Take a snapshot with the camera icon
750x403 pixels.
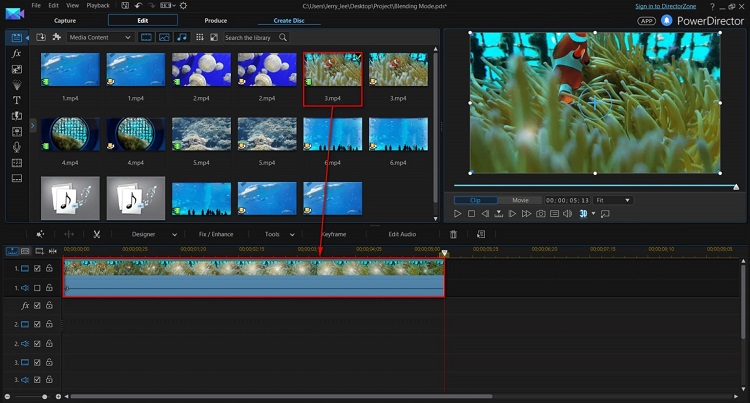(x=540, y=214)
